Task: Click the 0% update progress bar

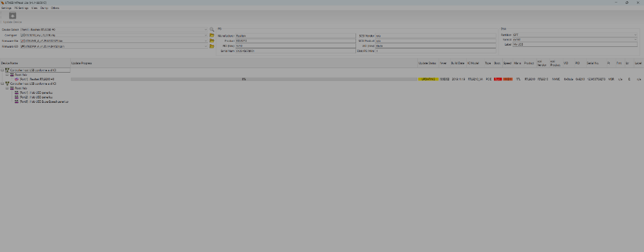Action: (x=244, y=79)
